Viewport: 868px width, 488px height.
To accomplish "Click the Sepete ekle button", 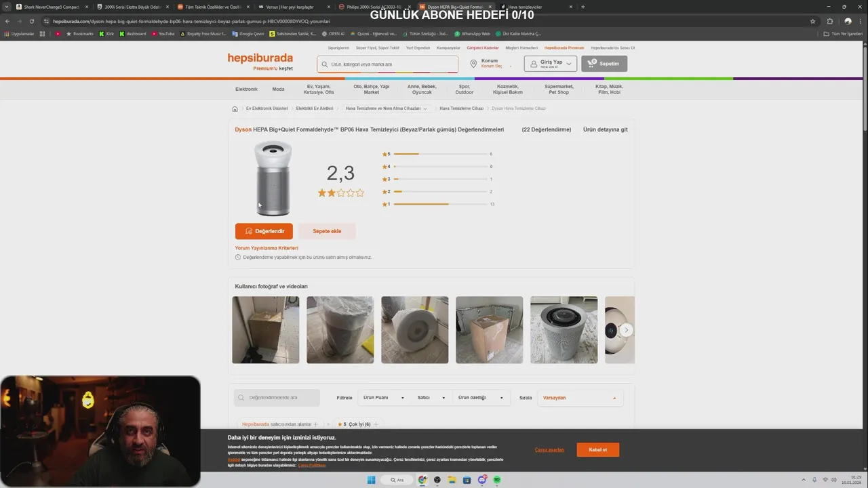I will pyautogui.click(x=327, y=231).
